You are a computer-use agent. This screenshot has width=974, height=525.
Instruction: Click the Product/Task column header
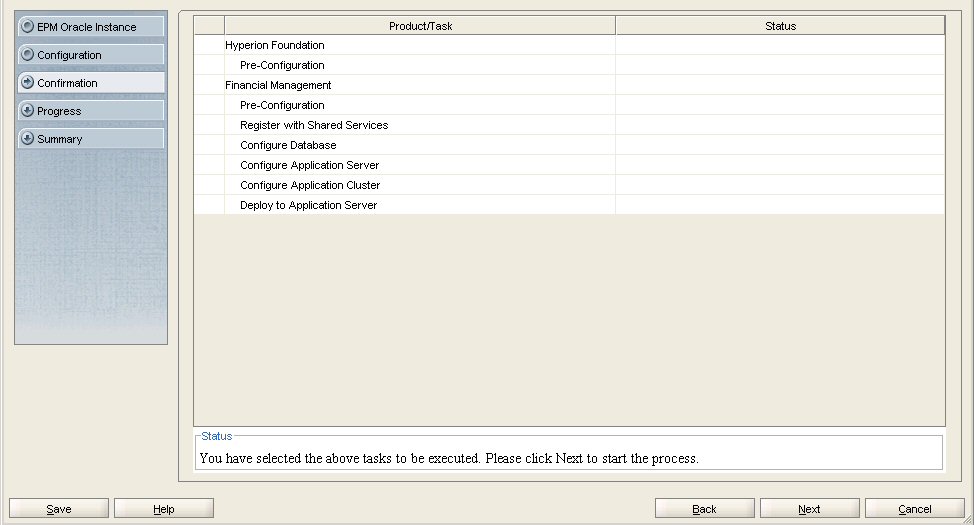coord(420,26)
